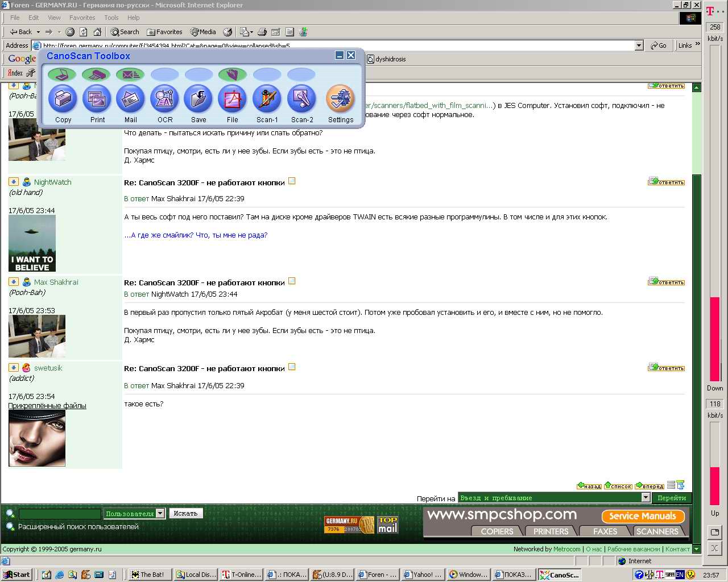728x582 pixels.
Task: Open Favorites pane in IE toolbar
Action: coord(164,32)
